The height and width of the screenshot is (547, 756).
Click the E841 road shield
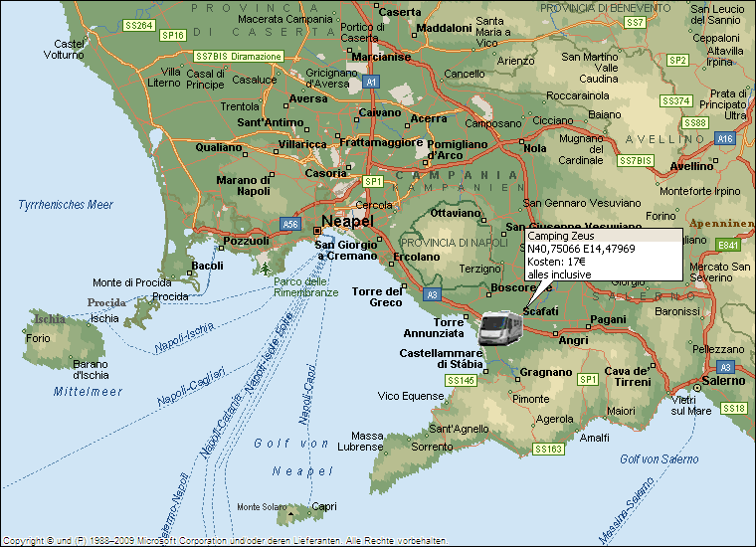(x=728, y=245)
